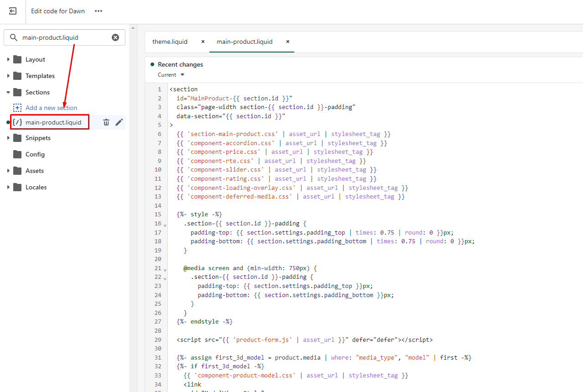Delete main-product.liquid with the trash icon

(x=106, y=122)
